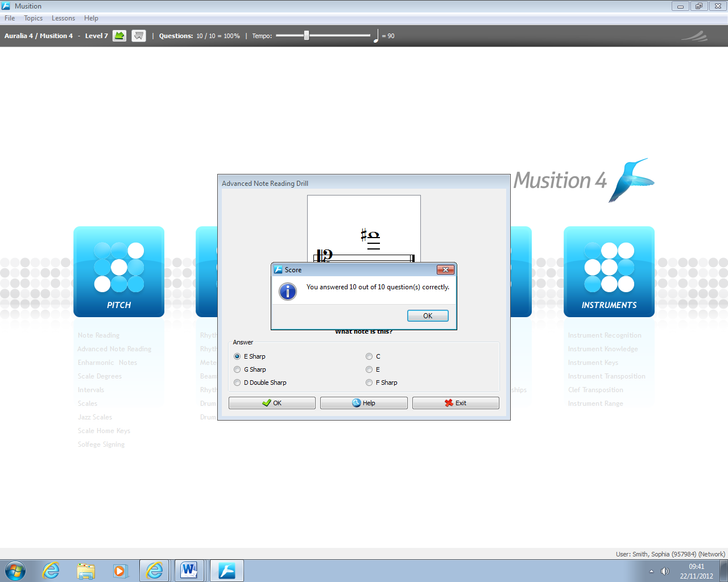
Task: Select the E answer option
Action: pos(373,369)
